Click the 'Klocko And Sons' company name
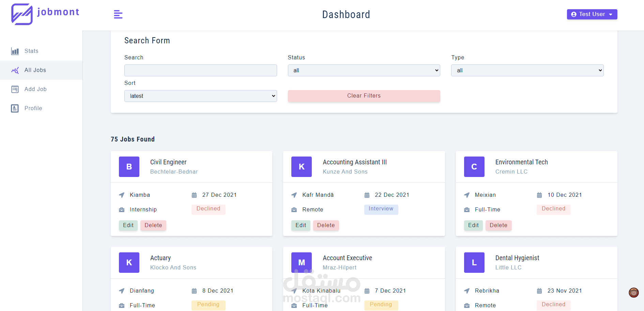 click(173, 268)
